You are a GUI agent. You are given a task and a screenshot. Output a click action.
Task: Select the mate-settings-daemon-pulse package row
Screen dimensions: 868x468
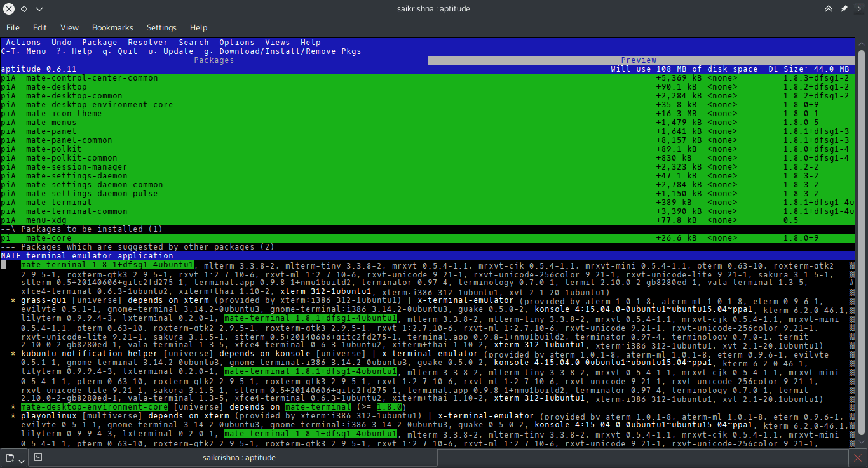[x=428, y=194]
